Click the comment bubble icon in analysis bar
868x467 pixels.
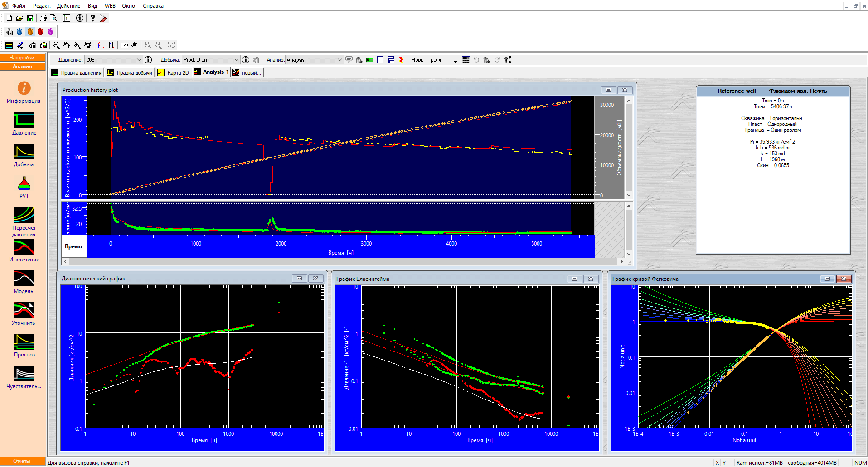[349, 60]
